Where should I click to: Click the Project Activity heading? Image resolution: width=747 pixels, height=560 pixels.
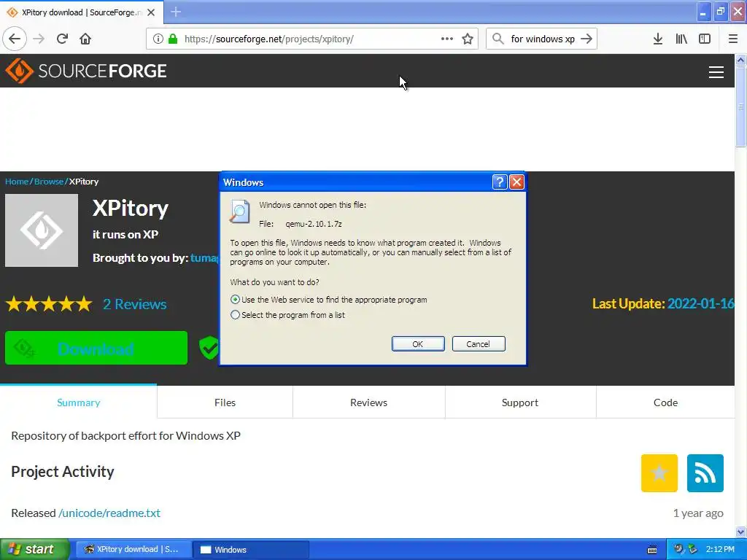(x=63, y=472)
